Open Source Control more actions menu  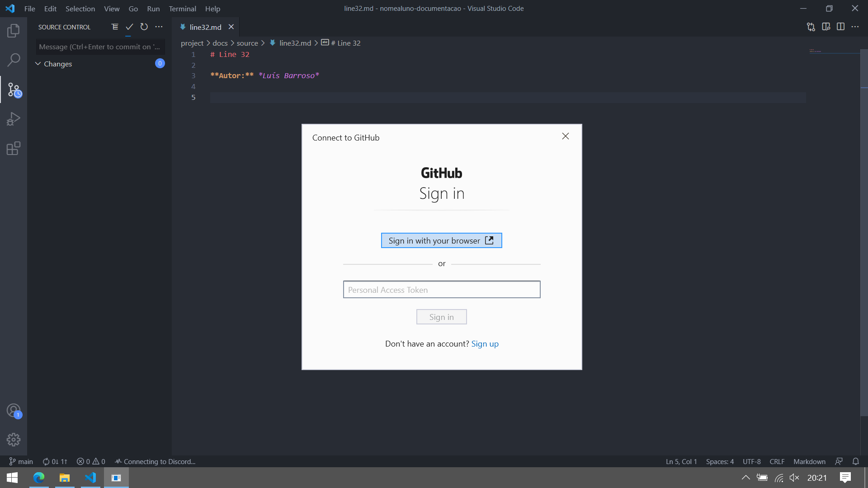coord(159,27)
